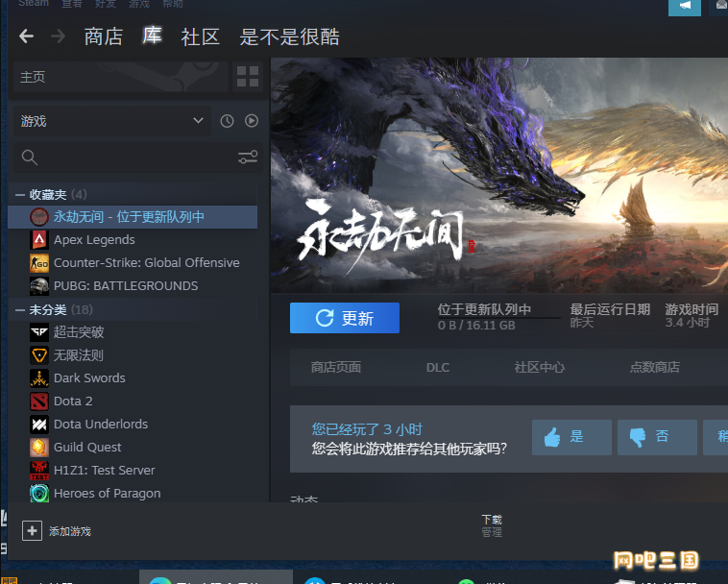Show recent activity clock filter
The height and width of the screenshot is (584, 728).
(x=227, y=121)
